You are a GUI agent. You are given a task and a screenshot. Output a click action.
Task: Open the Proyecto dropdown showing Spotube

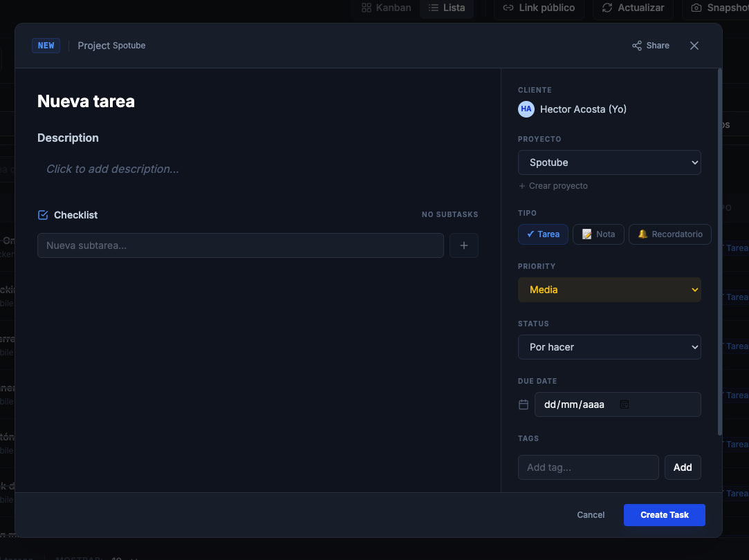609,162
